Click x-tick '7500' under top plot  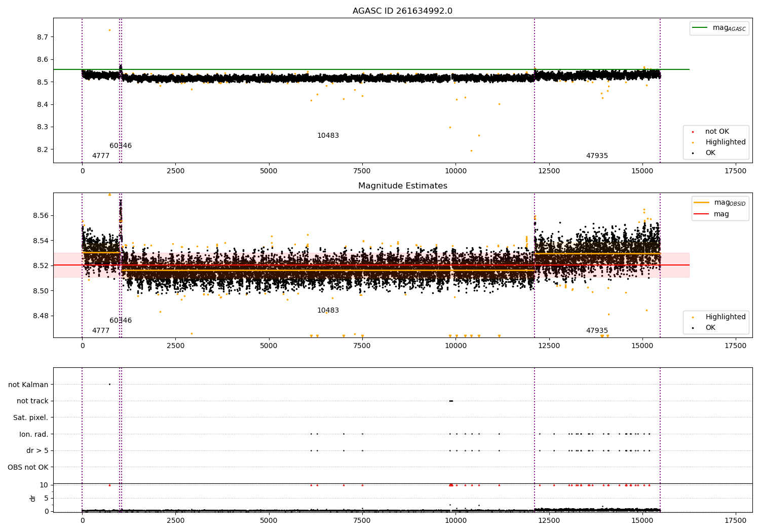coord(362,171)
